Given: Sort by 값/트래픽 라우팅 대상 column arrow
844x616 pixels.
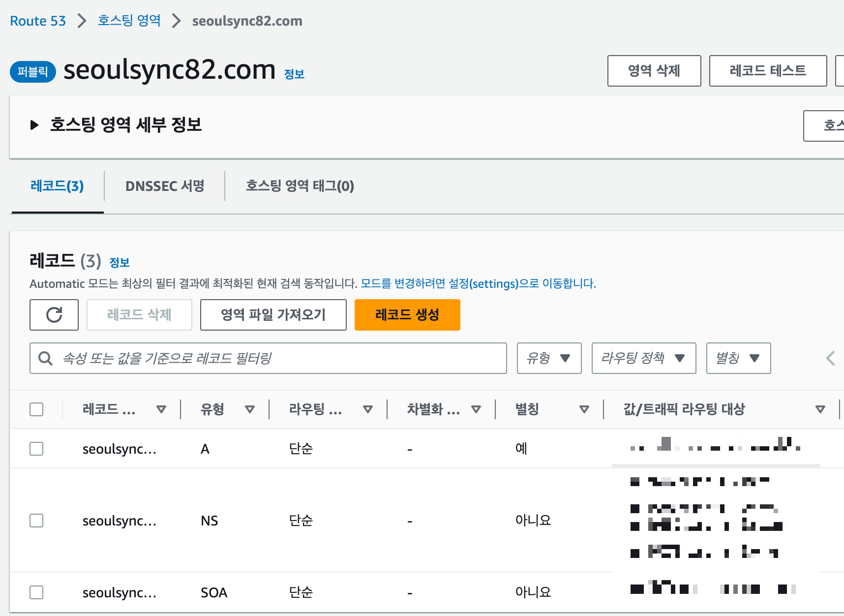Looking at the screenshot, I should [820, 409].
